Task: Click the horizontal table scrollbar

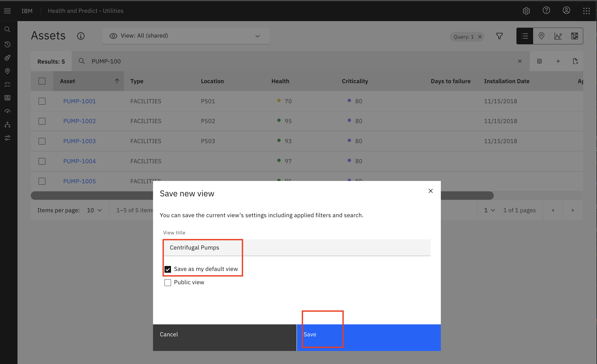Action: point(262,196)
